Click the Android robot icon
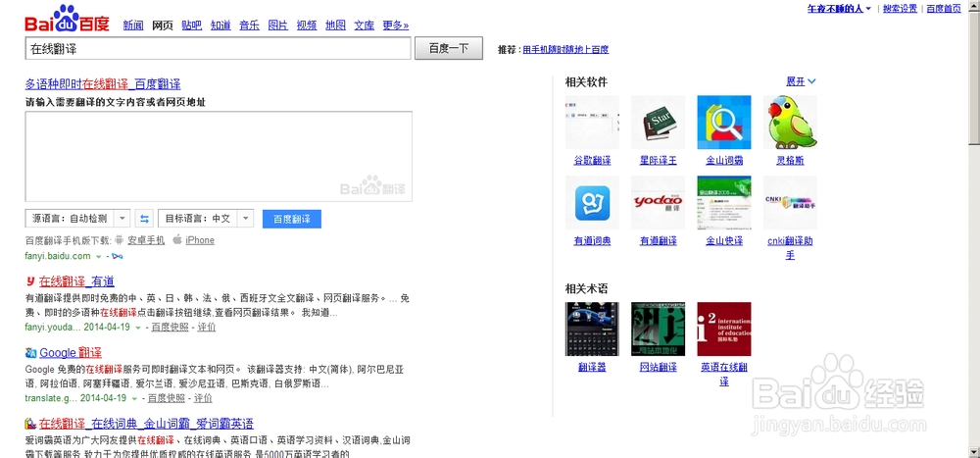Image resolution: width=980 pixels, height=458 pixels. [120, 239]
